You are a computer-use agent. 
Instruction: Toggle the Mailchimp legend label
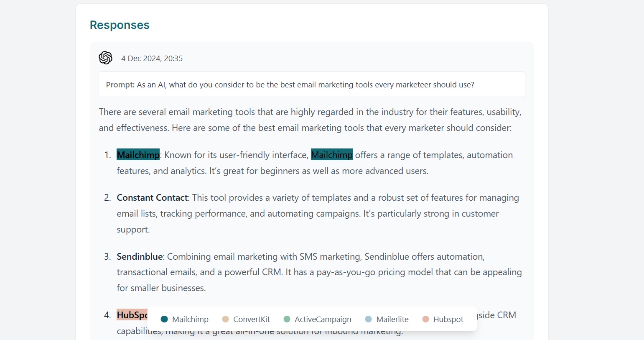tap(190, 320)
